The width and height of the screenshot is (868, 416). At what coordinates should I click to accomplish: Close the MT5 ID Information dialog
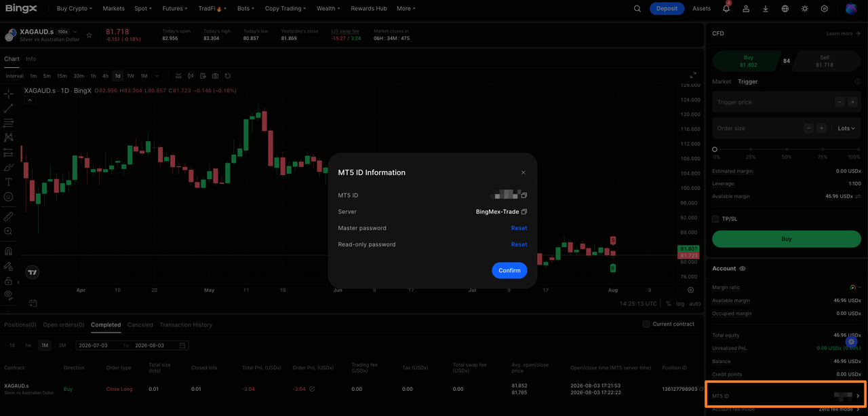[523, 172]
